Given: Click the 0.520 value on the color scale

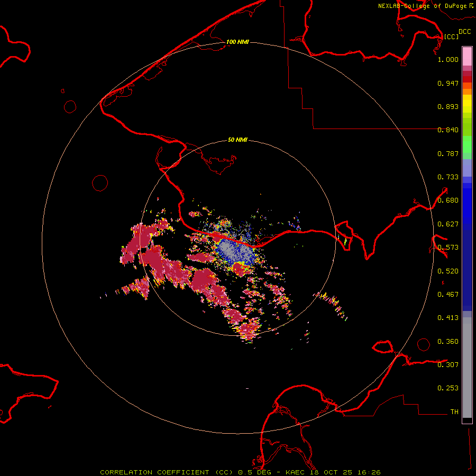Looking at the screenshot, I should pos(448,271).
